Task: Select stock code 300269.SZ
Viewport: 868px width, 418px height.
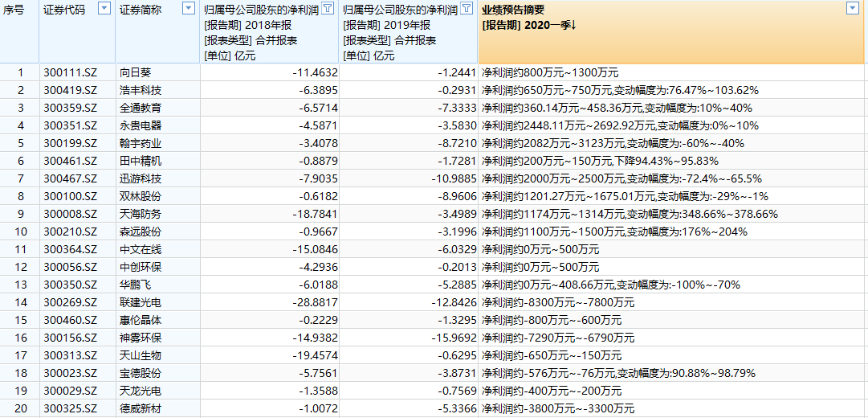Action: coord(71,303)
